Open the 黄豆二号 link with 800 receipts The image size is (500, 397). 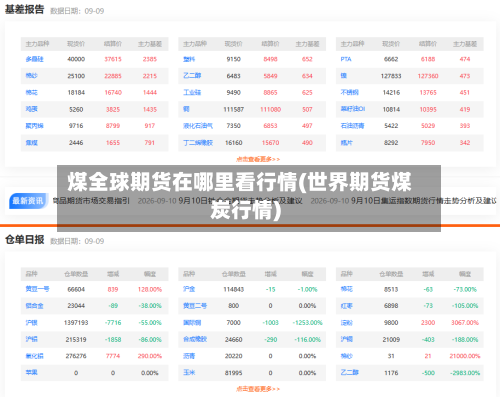[195, 306]
